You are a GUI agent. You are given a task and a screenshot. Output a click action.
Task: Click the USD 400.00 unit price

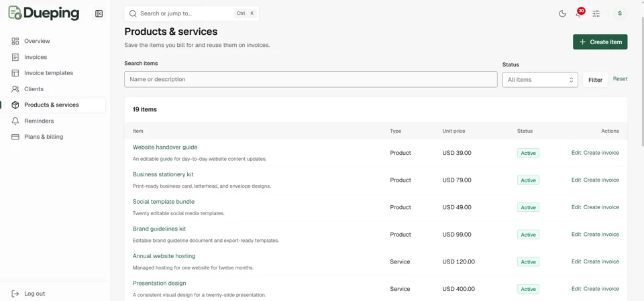[458, 289]
